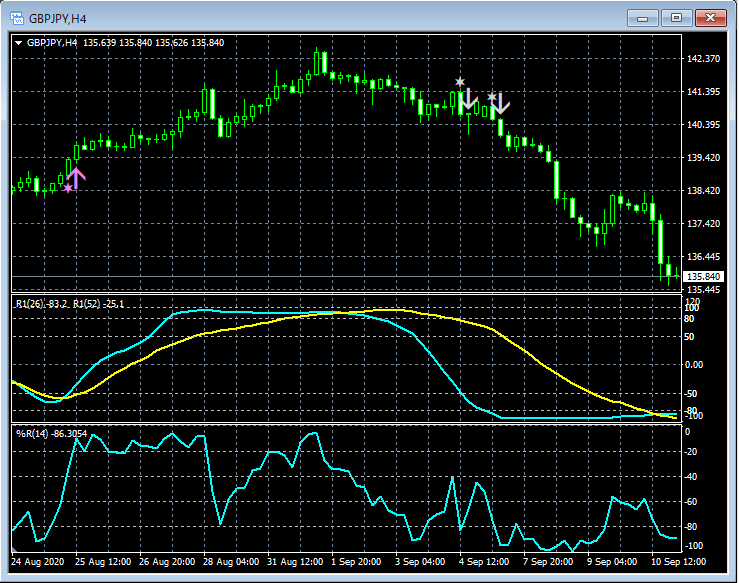This screenshot has height=583, width=739.
Task: Click the 31 Aug 12:00 time axis label
Action: pos(295,562)
